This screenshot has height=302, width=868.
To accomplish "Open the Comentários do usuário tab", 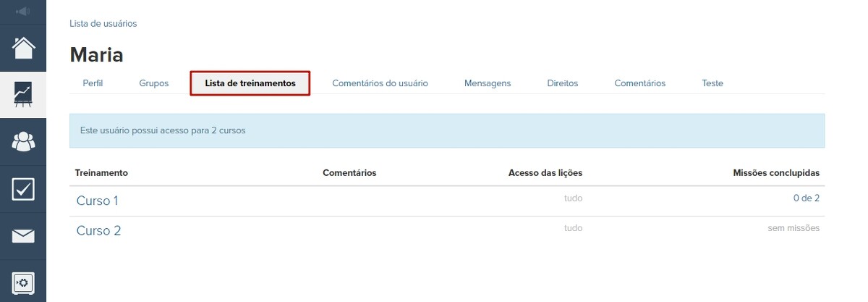I will 380,83.
